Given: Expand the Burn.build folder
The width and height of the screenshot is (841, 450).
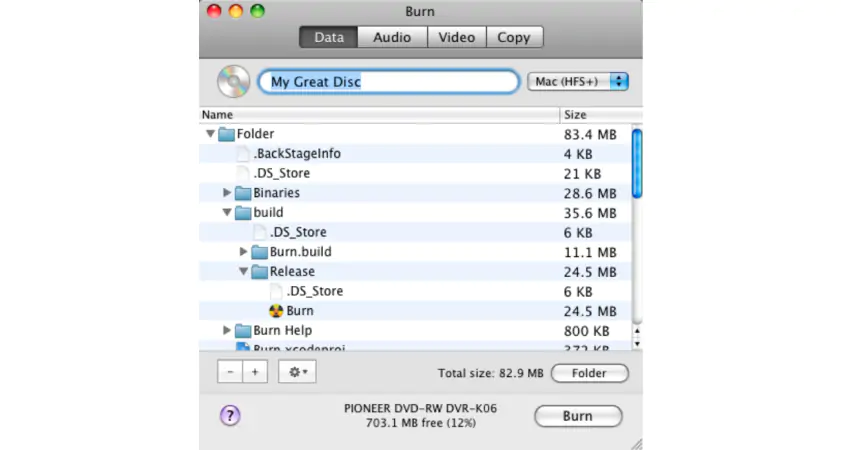Looking at the screenshot, I should point(244,252).
